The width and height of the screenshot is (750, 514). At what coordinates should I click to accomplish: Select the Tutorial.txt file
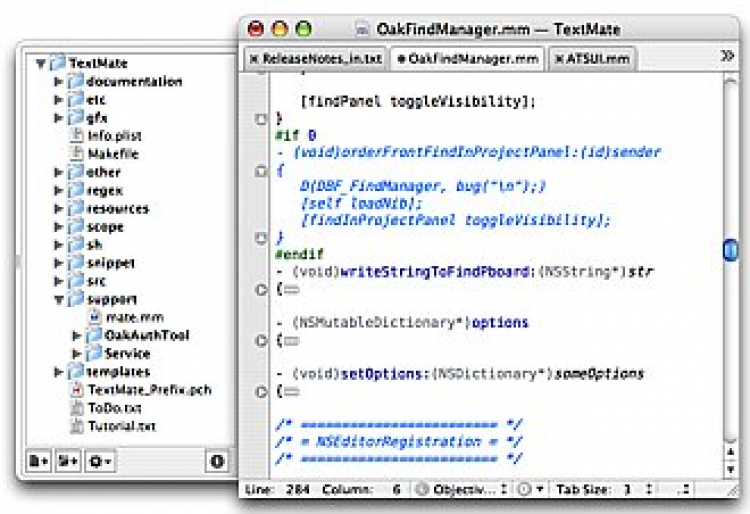pos(122,427)
